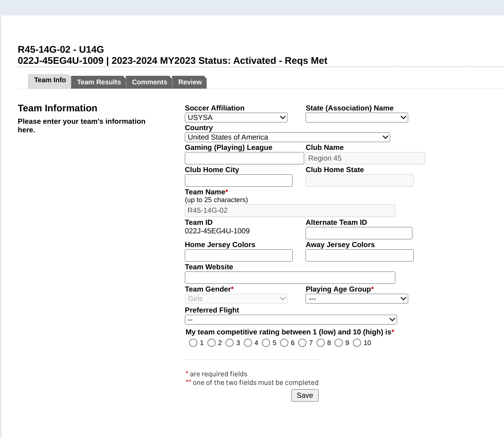Open the Comments tab

[149, 82]
